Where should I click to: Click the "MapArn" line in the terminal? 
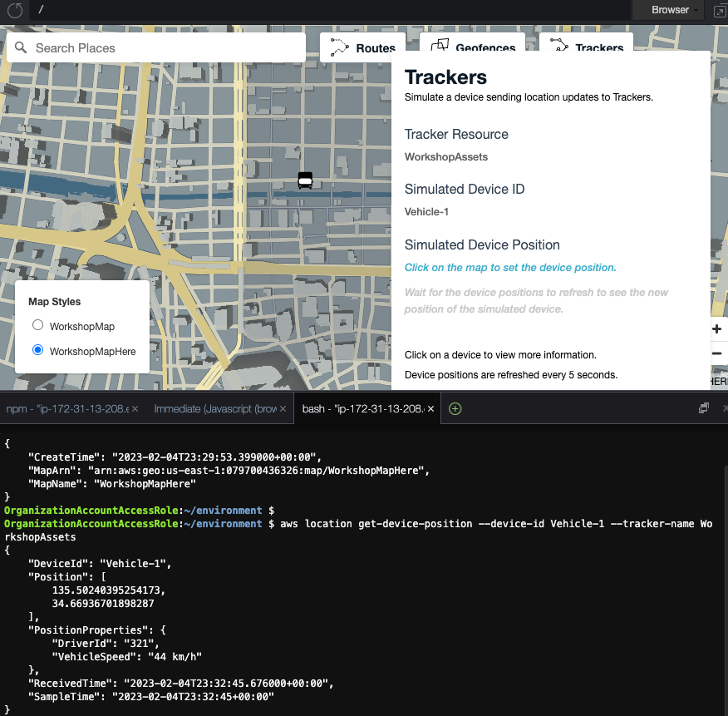(229, 471)
